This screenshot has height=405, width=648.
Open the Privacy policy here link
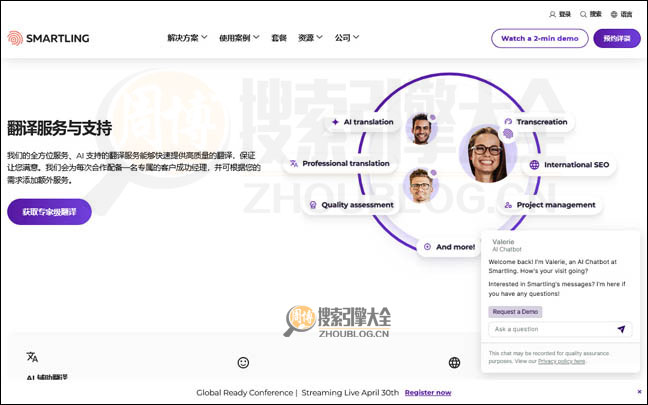[561, 361]
